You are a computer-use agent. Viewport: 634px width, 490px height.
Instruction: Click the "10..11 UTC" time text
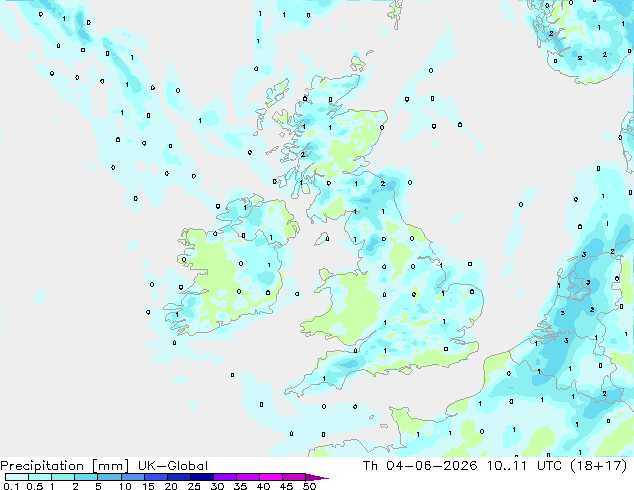524,466
